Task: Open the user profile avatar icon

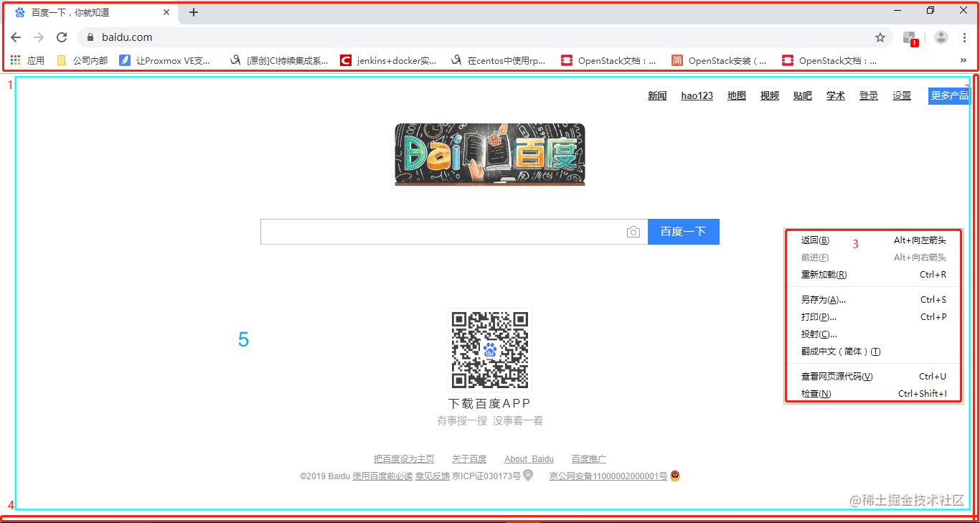Action: (x=941, y=37)
